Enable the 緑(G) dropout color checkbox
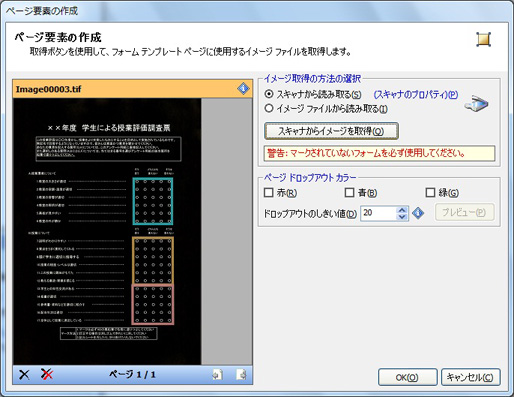 (x=430, y=192)
